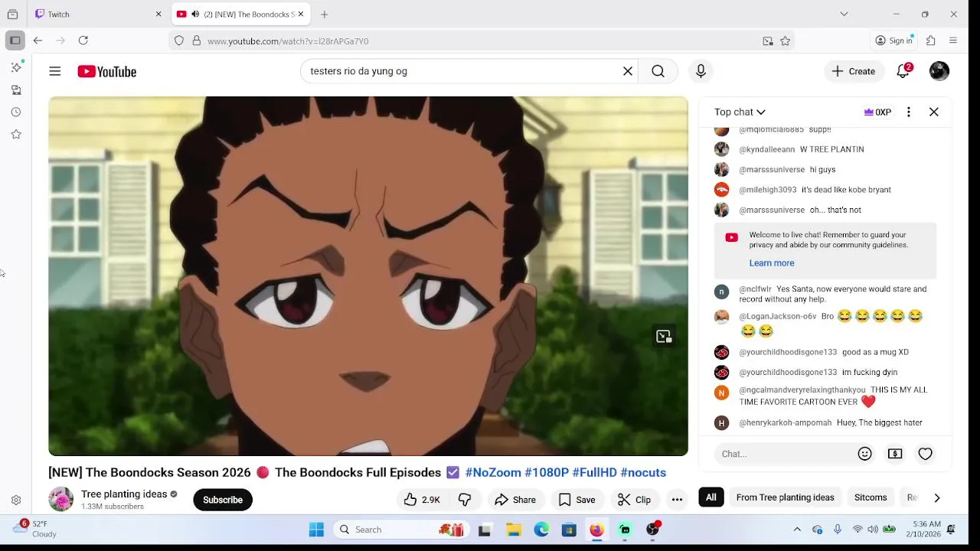
Task: Go to the YouTube home logo
Action: click(x=107, y=71)
